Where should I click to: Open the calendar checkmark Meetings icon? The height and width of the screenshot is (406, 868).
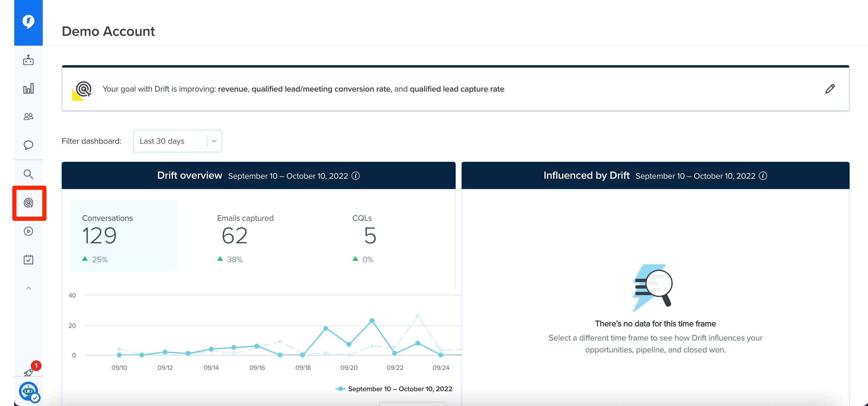point(28,260)
